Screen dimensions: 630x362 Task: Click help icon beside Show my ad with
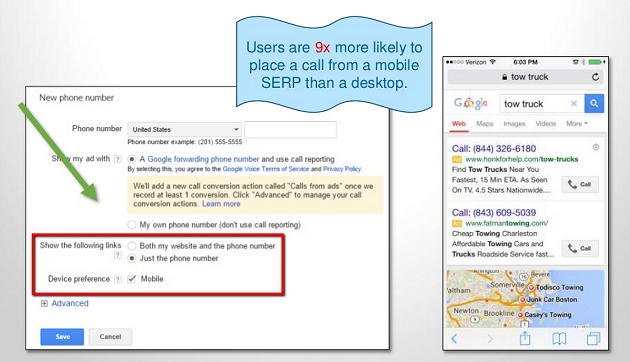pos(117,159)
